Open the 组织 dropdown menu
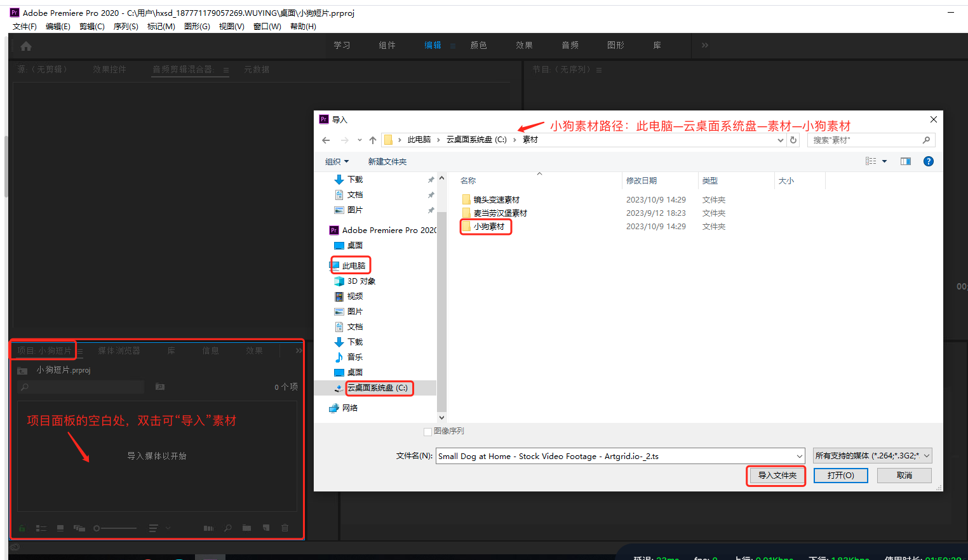Screen dimensions: 968x560 point(337,162)
